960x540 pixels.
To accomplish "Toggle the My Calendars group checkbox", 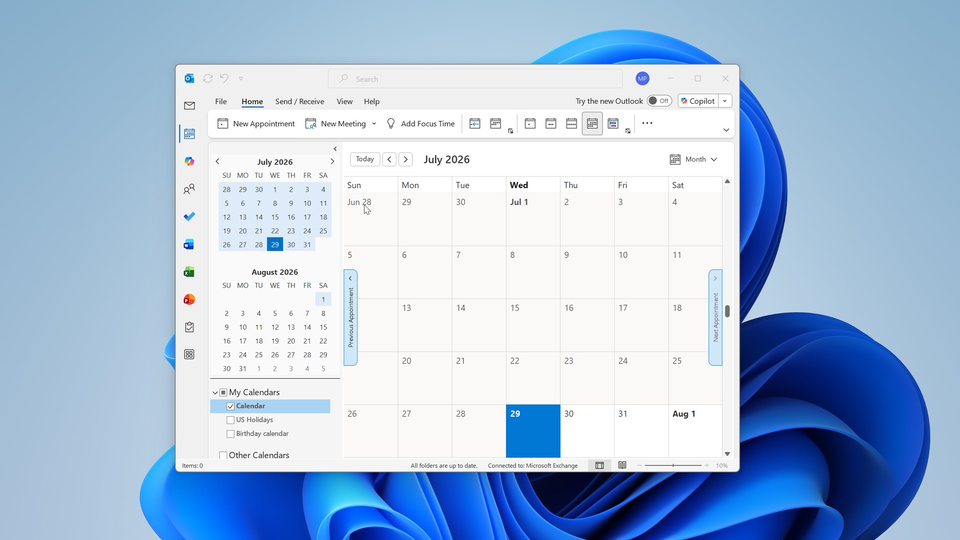I will (223, 392).
